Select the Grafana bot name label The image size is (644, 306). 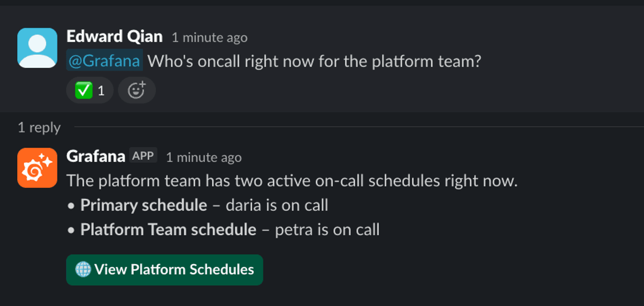tap(96, 155)
